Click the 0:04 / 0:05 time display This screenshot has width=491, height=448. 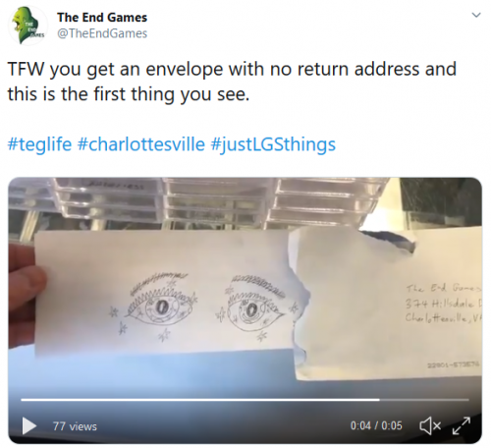[x=376, y=425]
